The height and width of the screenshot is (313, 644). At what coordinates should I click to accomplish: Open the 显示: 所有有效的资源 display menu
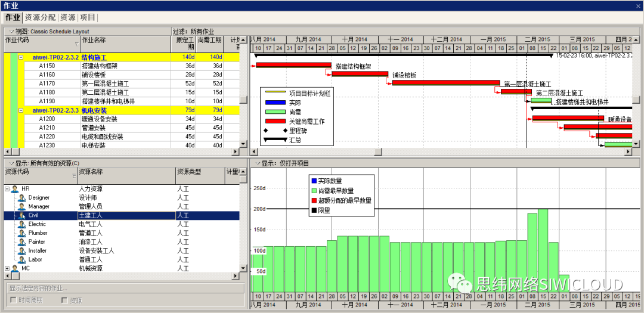[x=11, y=163]
